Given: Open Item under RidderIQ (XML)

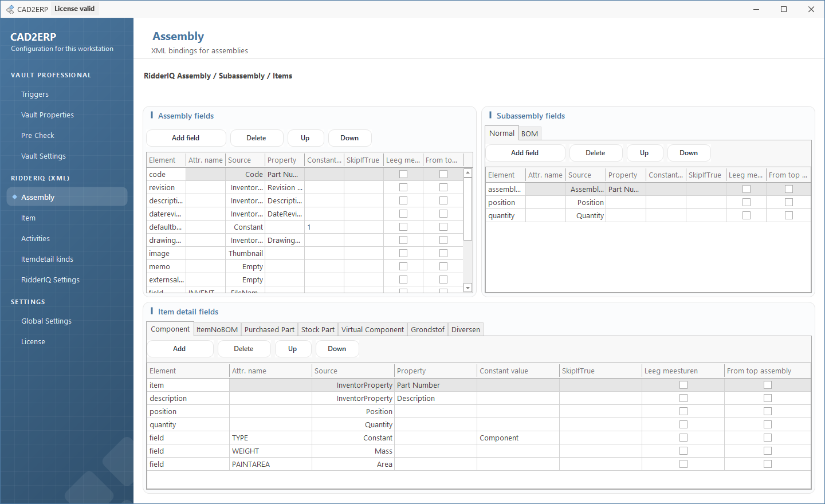Looking at the screenshot, I should (x=29, y=218).
